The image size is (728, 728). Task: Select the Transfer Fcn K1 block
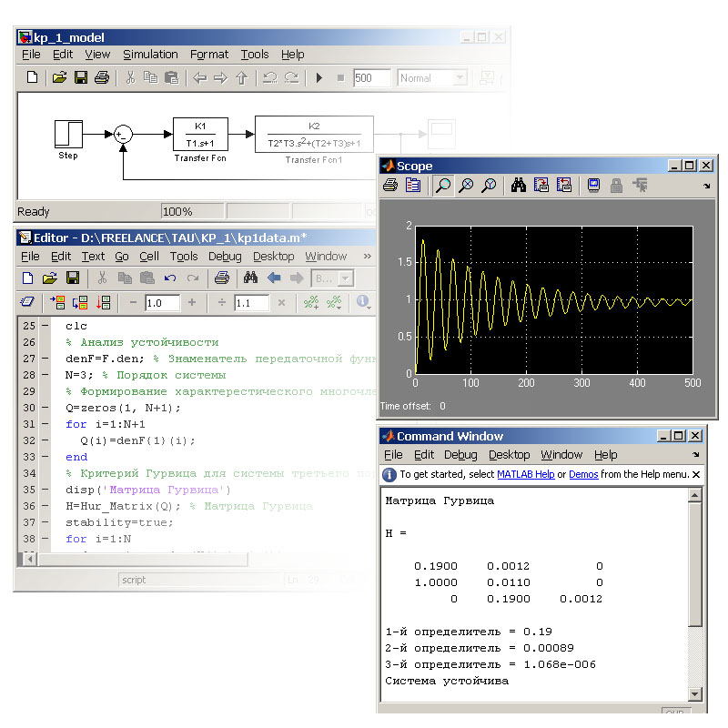[200, 134]
